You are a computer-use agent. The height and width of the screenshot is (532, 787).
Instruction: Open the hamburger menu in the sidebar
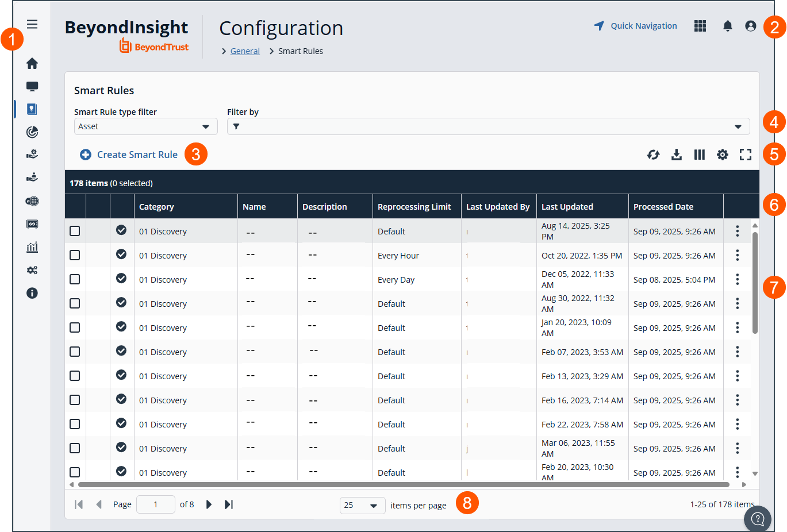point(32,24)
